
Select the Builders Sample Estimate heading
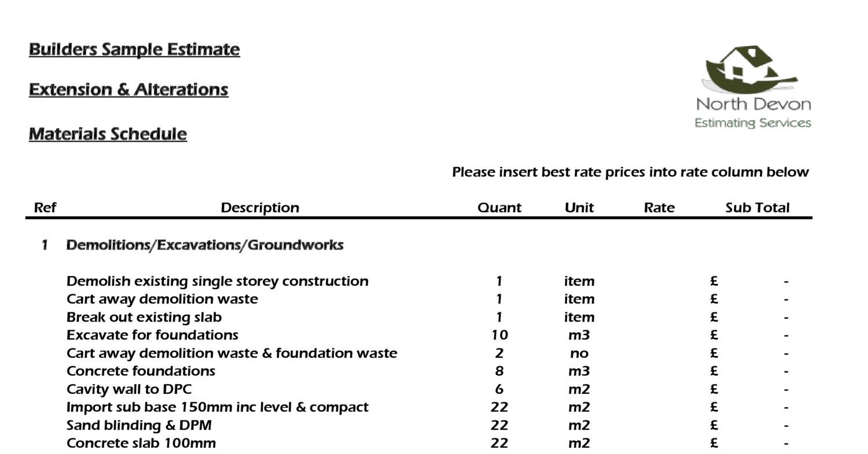coord(134,50)
